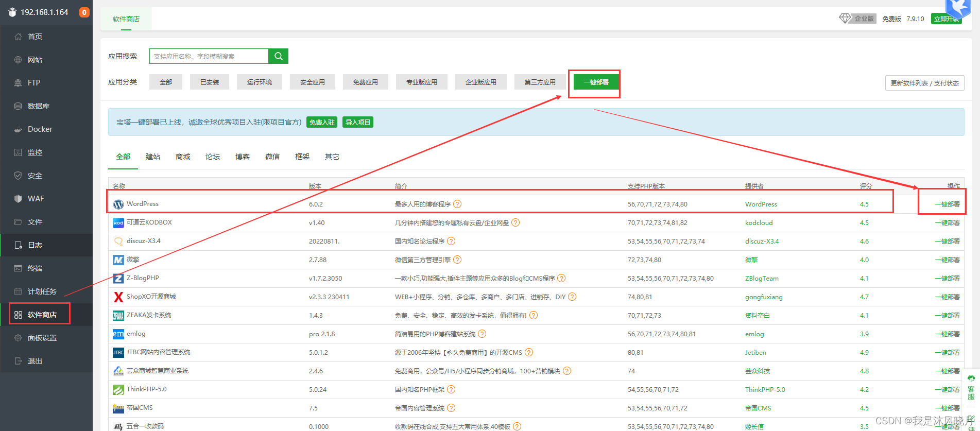
Task: Click the Z-BlogPHP logo icon
Action: [x=118, y=279]
